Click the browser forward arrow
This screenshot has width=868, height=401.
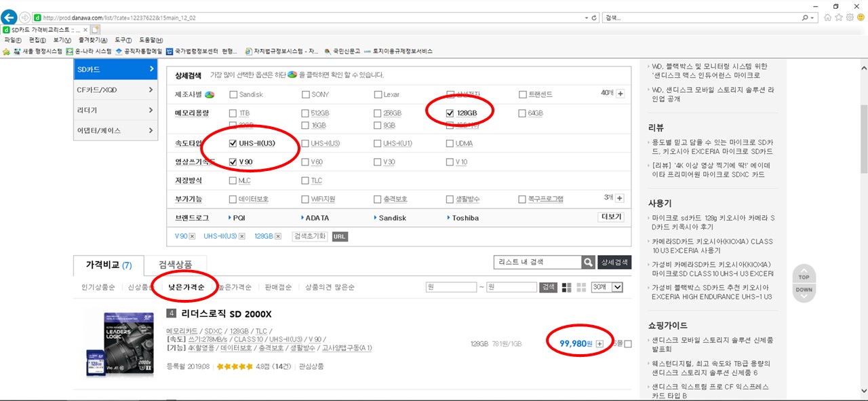pyautogui.click(x=25, y=17)
